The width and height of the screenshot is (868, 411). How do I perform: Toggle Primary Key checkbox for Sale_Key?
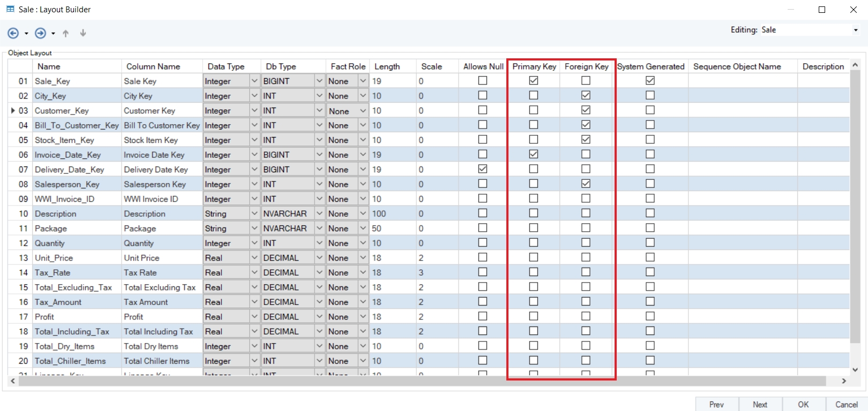tap(533, 80)
